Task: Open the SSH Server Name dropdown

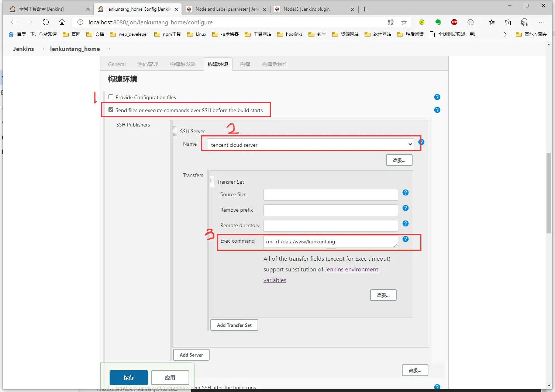Action: click(x=310, y=145)
